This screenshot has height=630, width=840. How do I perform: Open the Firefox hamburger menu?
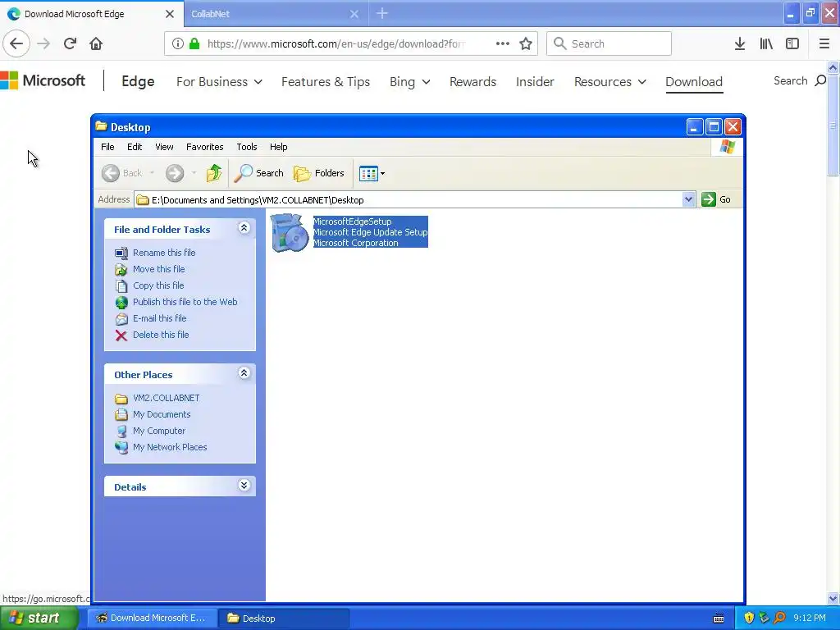coord(824,43)
